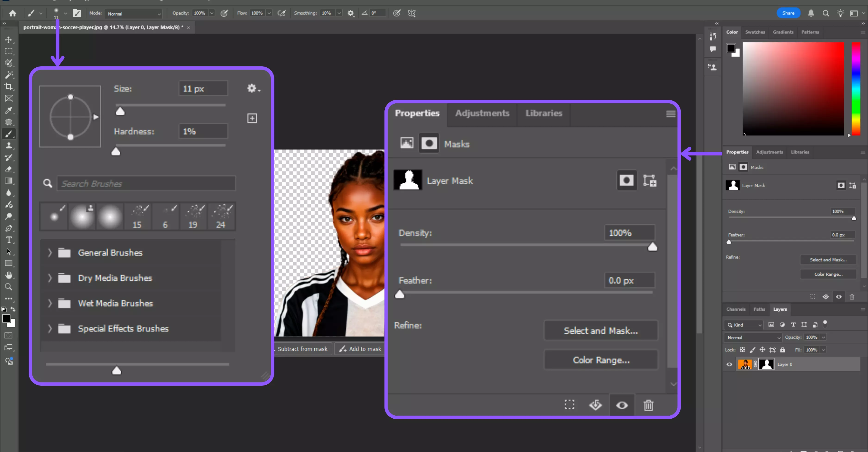The image size is (868, 452).
Task: Select the Crop tool
Action: coord(9,87)
